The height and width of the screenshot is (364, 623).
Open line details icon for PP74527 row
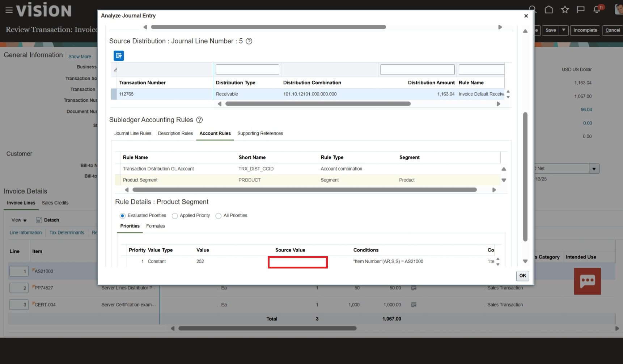click(414, 288)
